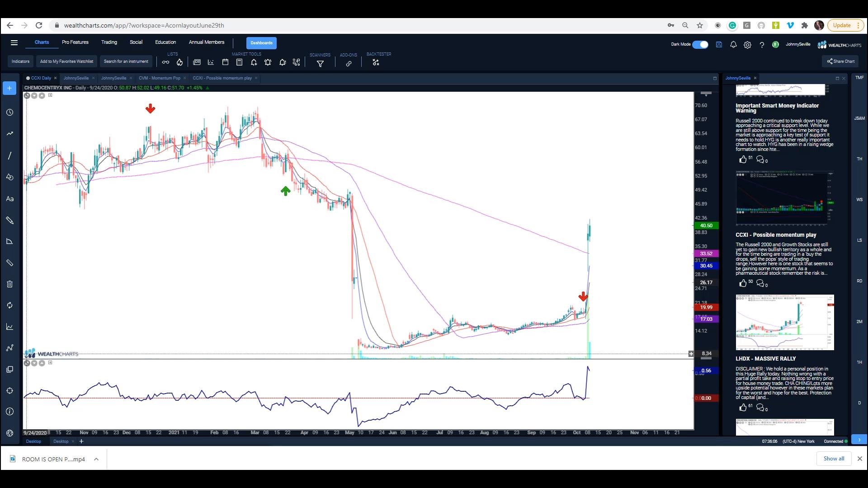Select the trend line drawing tool
Screen dimensions: 868x488
(x=9, y=133)
